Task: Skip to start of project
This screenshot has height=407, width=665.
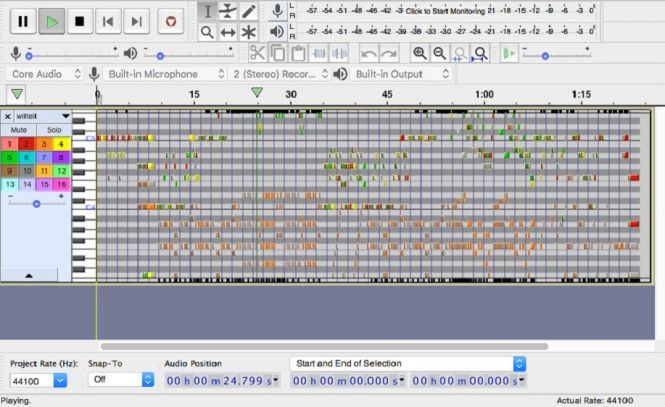Action: [x=108, y=21]
